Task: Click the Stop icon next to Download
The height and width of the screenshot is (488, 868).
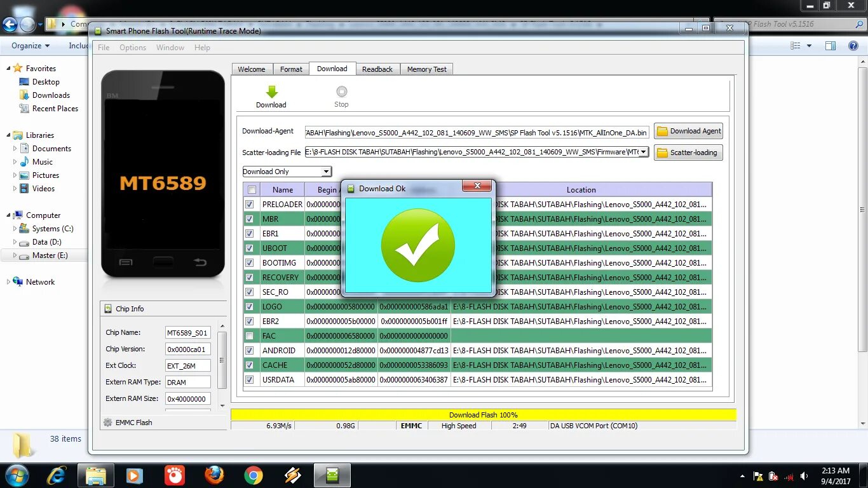Action: click(x=341, y=91)
